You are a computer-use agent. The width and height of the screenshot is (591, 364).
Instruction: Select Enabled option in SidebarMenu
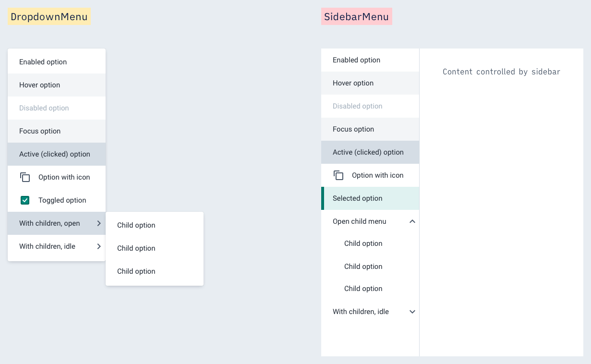pyautogui.click(x=370, y=60)
